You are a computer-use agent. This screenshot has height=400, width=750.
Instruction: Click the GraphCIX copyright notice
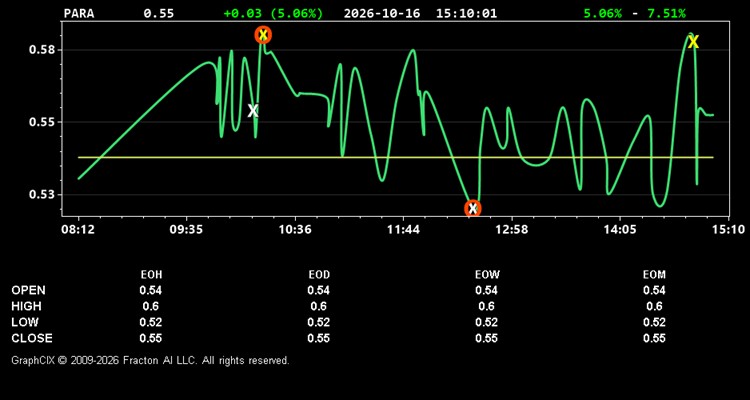point(150,360)
